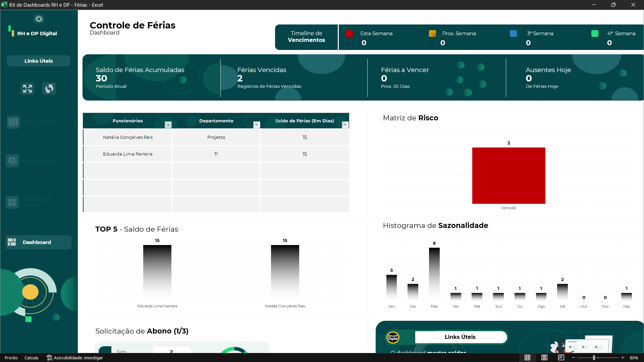Select the TI department cell
Viewport: 644px width, 362px height.
216,154
